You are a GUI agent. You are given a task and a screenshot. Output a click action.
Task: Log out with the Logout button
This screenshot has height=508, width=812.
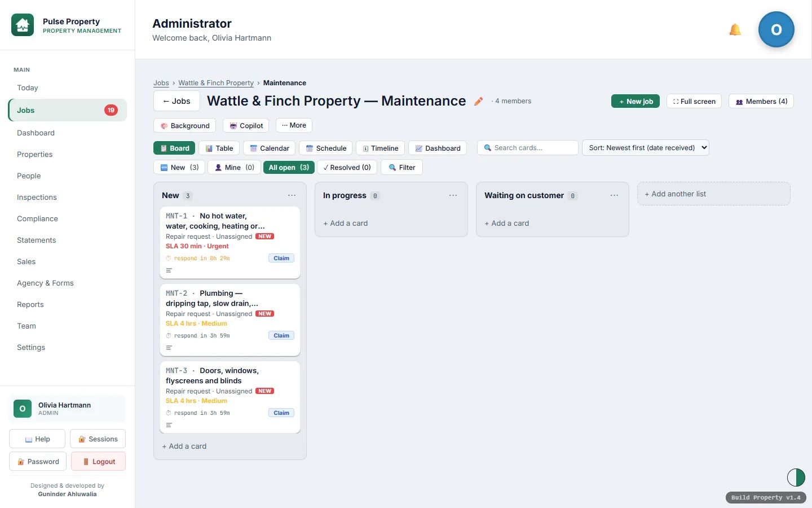[x=99, y=461]
